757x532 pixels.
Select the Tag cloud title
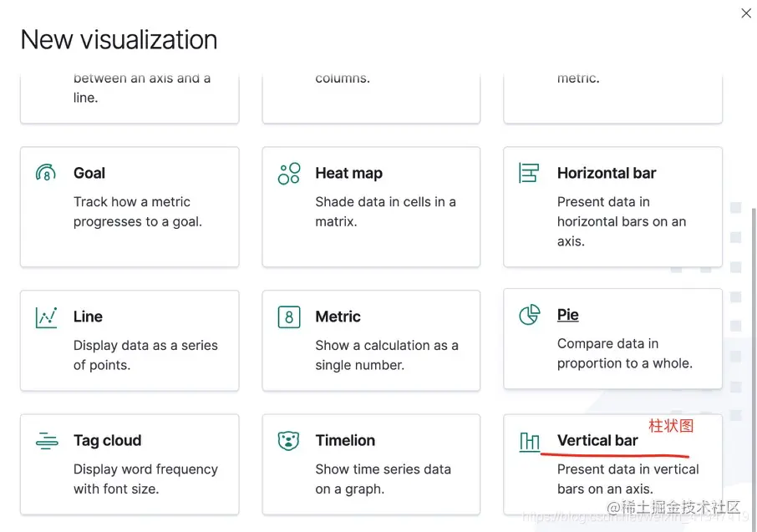pos(107,440)
